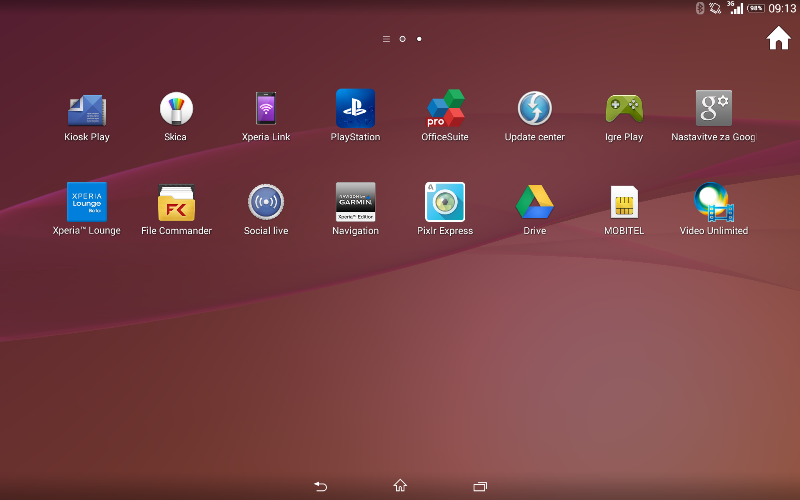Tap the battery percentage indicator
The image size is (800, 500).
pos(756,8)
